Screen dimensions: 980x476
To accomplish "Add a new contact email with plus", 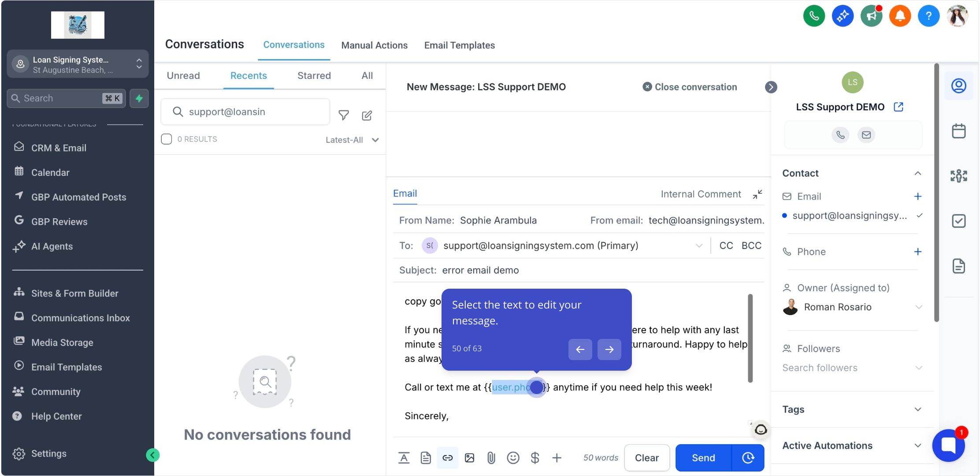I will [x=918, y=197].
